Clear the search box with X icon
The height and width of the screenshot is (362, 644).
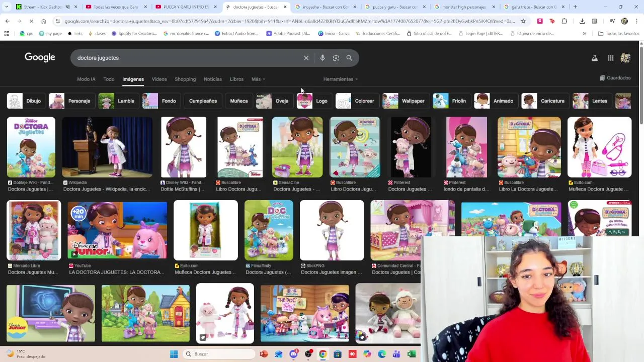[x=306, y=58]
